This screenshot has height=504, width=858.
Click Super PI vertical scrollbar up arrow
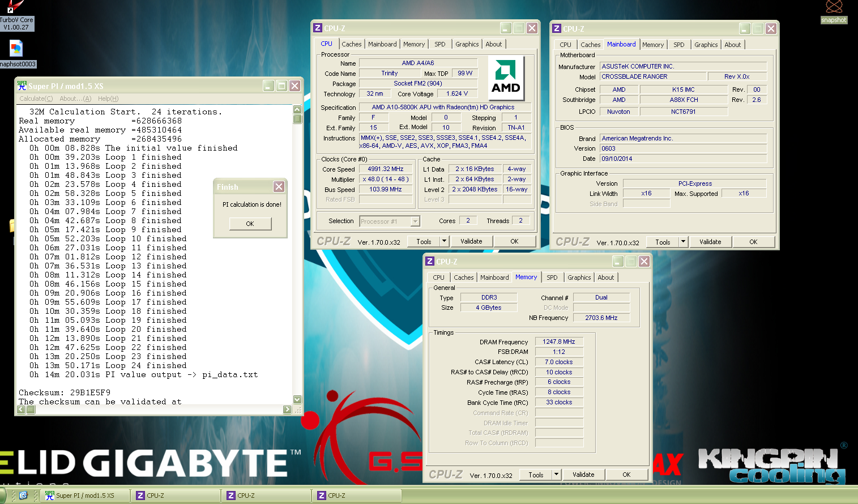click(297, 109)
